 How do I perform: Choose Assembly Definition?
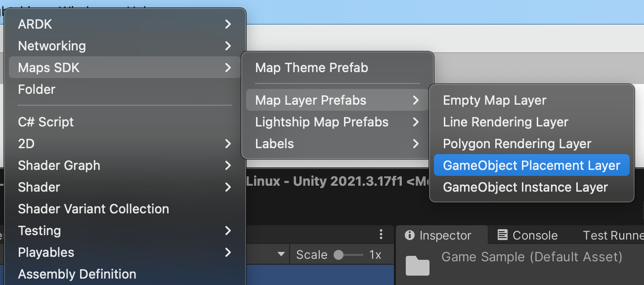pos(125,274)
